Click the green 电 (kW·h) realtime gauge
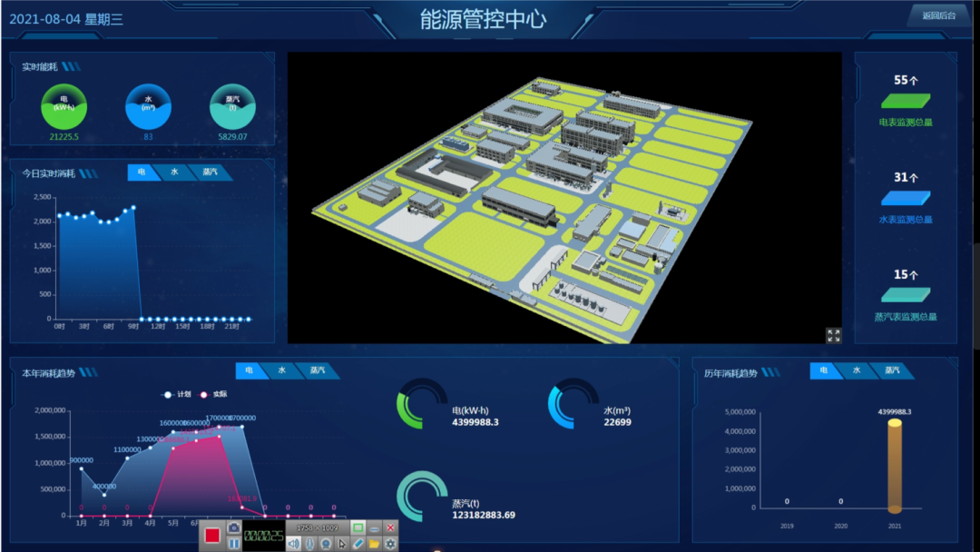Viewport: 980px width, 552px height. click(64, 107)
